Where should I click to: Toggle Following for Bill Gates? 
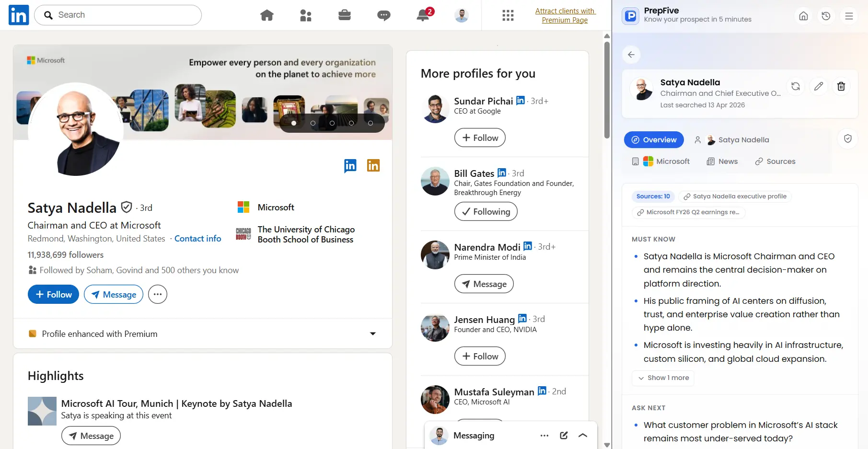[486, 211]
